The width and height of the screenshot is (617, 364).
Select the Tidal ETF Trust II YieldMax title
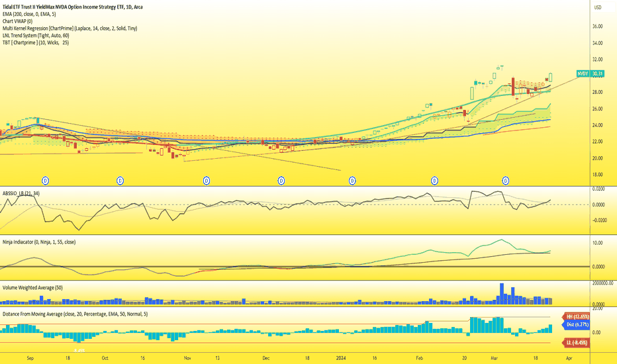[72, 7]
